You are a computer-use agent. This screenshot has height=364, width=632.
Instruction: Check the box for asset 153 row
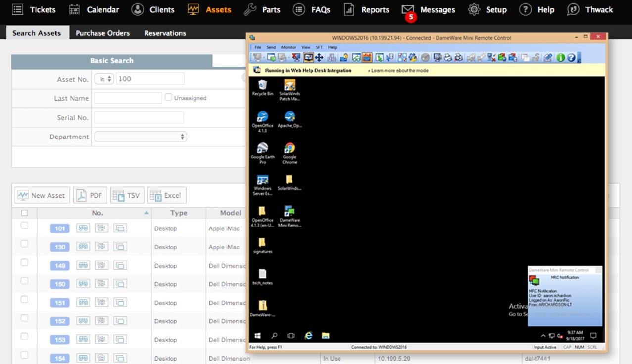click(24, 336)
